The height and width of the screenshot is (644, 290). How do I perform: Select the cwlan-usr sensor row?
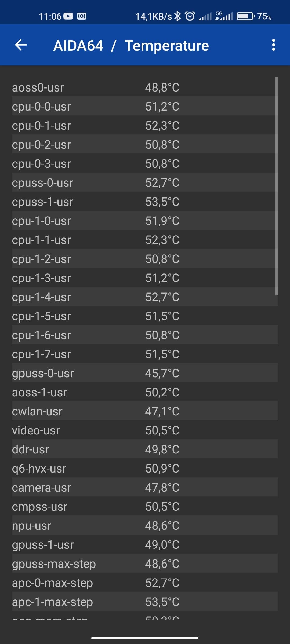[x=145, y=411]
